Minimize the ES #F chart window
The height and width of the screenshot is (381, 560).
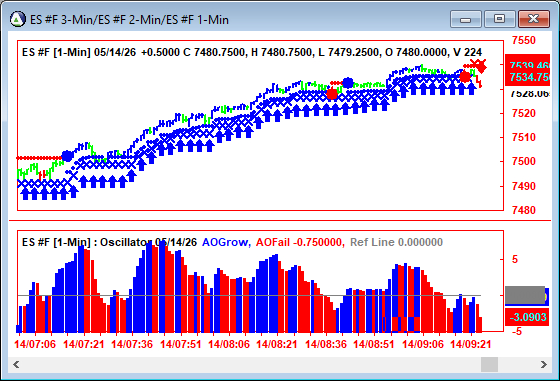(x=466, y=19)
